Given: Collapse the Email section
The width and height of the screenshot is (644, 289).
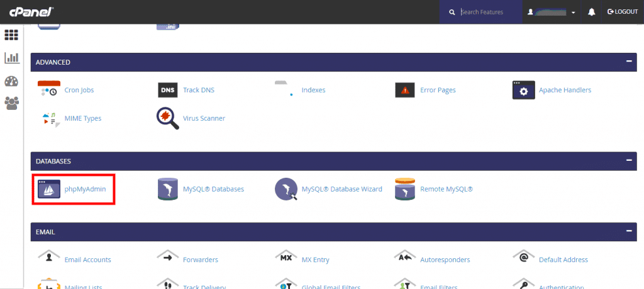Looking at the screenshot, I should point(628,231).
